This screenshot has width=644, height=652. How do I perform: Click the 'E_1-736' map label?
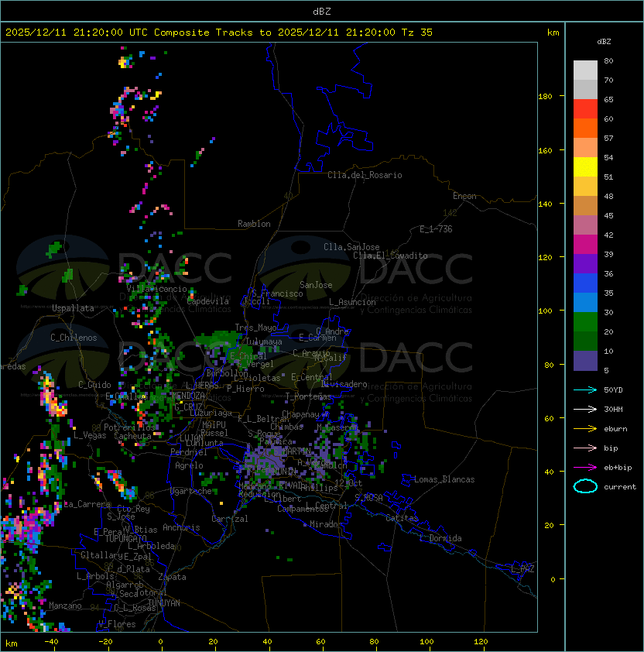coord(436,229)
